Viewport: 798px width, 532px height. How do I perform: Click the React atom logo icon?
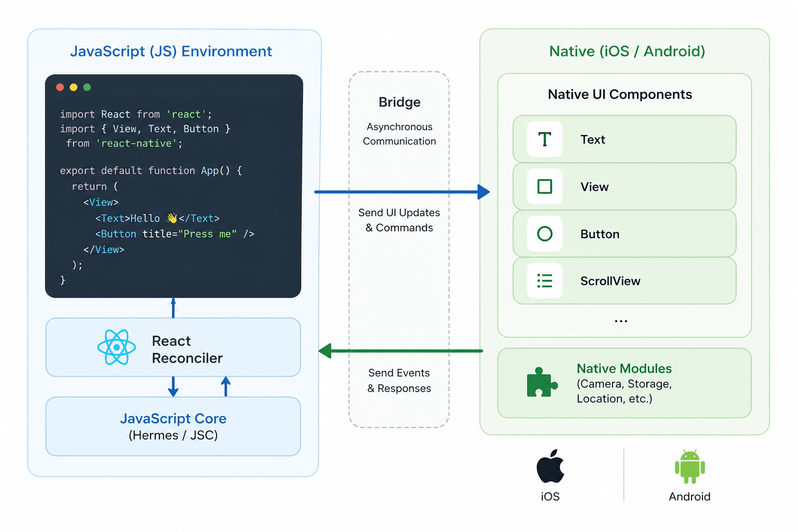[116, 347]
